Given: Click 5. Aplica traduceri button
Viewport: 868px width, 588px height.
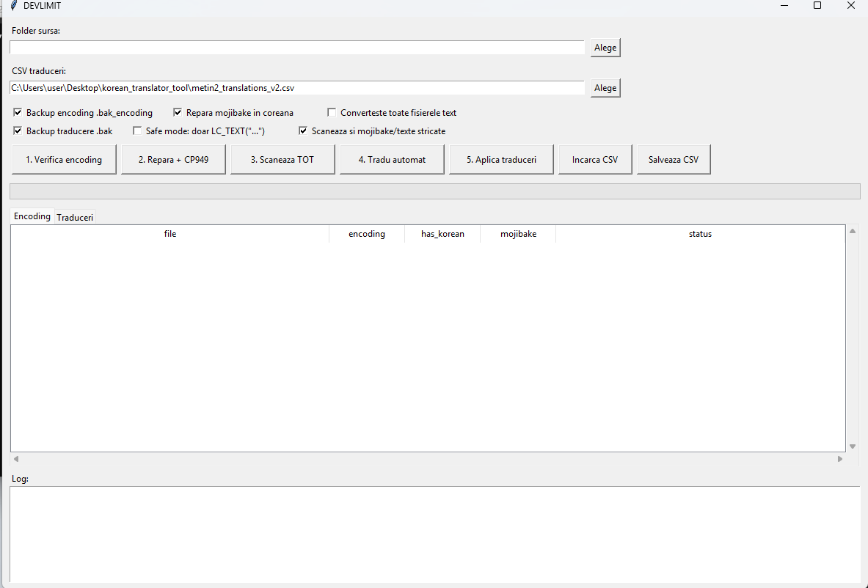Looking at the screenshot, I should click(x=502, y=159).
